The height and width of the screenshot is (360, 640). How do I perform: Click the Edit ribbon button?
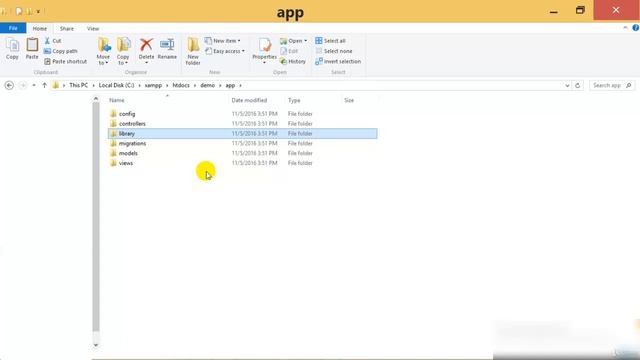289,51
